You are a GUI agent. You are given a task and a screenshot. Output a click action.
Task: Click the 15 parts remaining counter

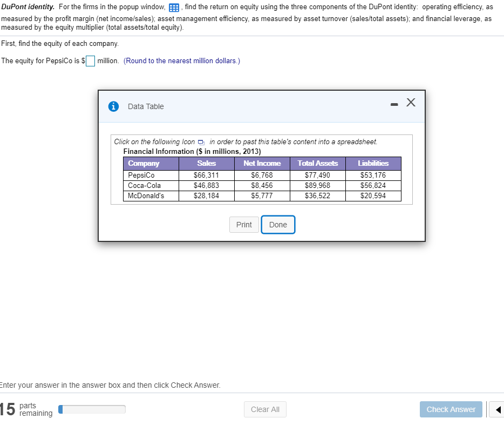(26, 409)
